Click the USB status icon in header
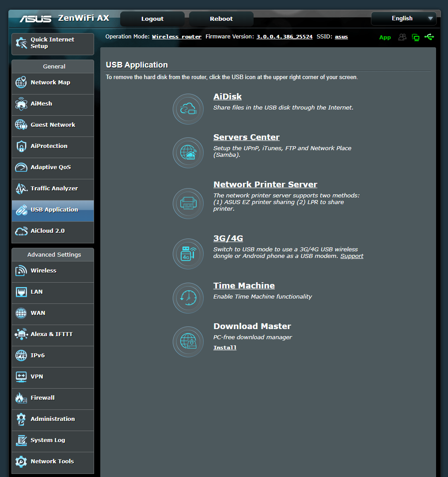448x477 pixels. (429, 37)
